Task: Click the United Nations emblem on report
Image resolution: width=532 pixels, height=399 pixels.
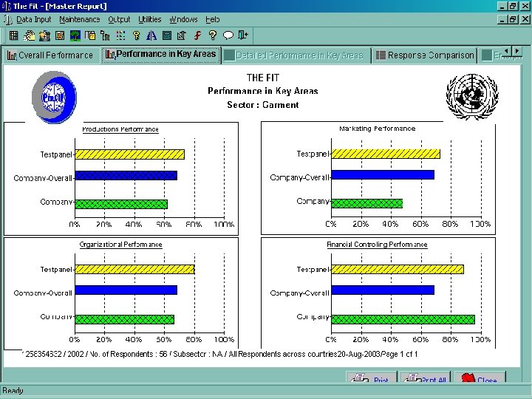Action: click(472, 97)
